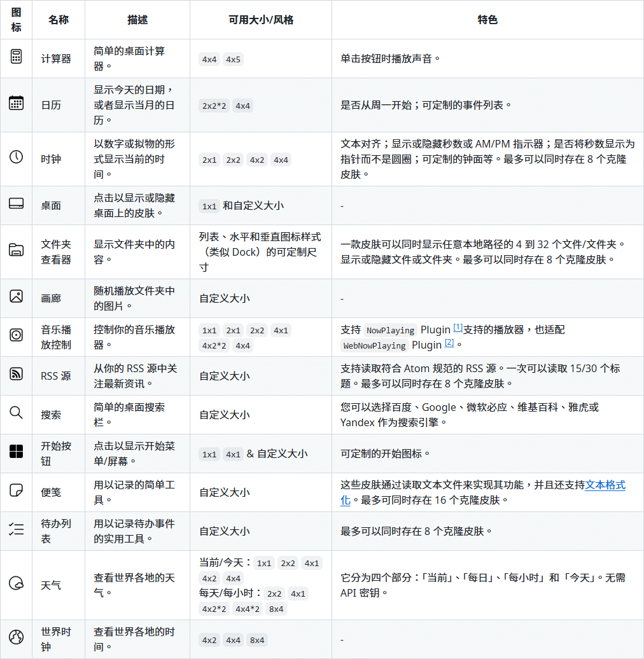The height and width of the screenshot is (659, 644).
Task: Click the clock icon beside 时钟
Action: (x=16, y=157)
